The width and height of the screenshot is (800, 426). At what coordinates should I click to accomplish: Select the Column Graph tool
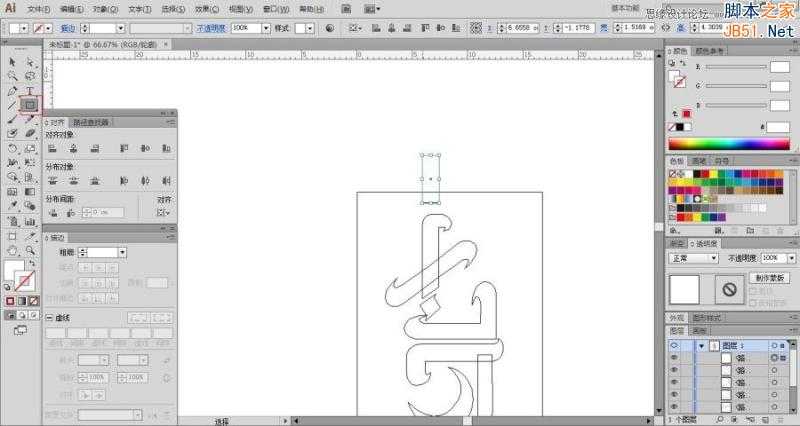30,221
